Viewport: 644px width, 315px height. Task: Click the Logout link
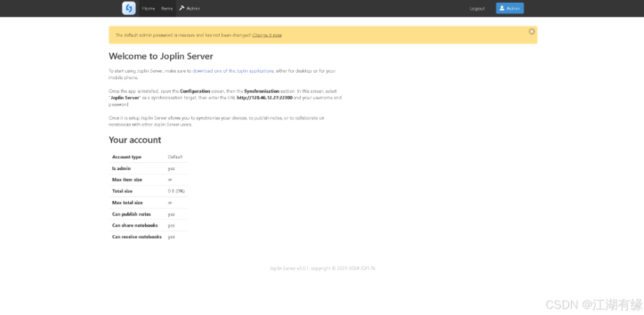477,8
